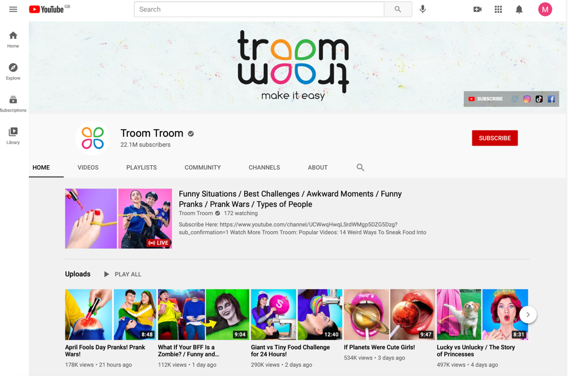Start voice search with microphone icon
This screenshot has width=568, height=376.
click(422, 9)
